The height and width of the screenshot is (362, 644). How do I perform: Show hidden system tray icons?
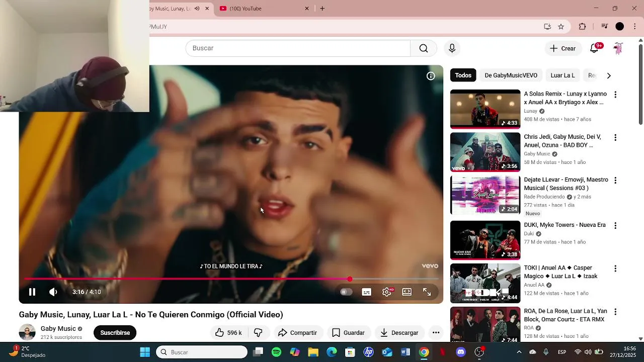pos(520,352)
